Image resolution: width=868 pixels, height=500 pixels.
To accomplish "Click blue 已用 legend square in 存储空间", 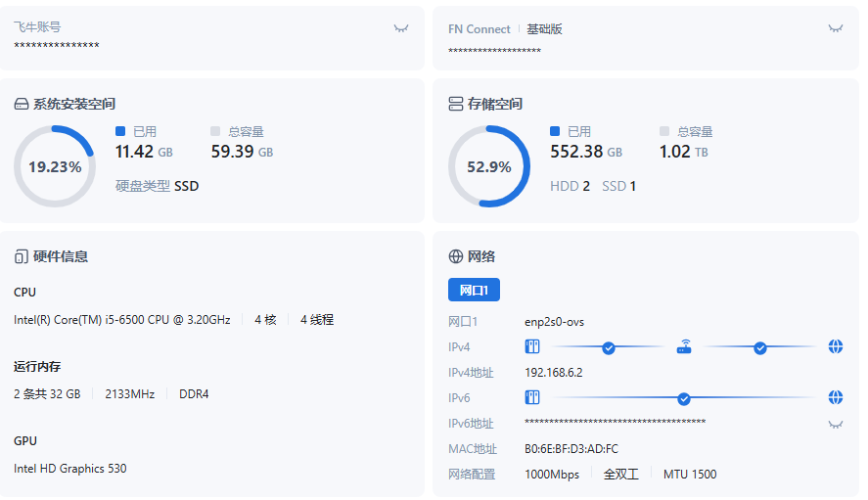I will [555, 131].
